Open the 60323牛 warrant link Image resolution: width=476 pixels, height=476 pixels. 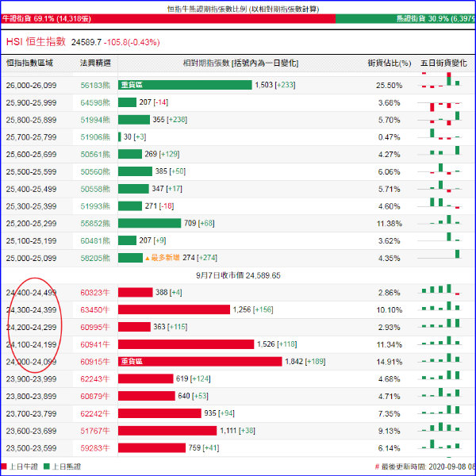[94, 293]
